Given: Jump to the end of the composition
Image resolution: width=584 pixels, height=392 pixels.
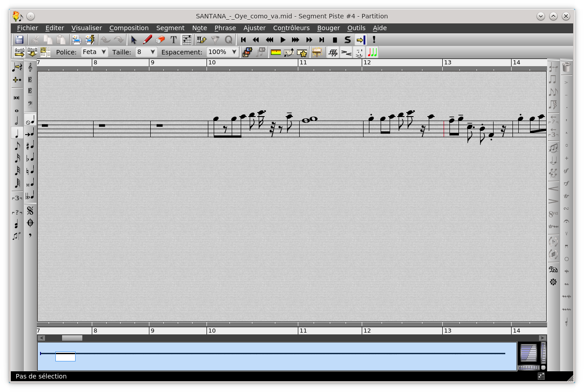Looking at the screenshot, I should pos(322,40).
